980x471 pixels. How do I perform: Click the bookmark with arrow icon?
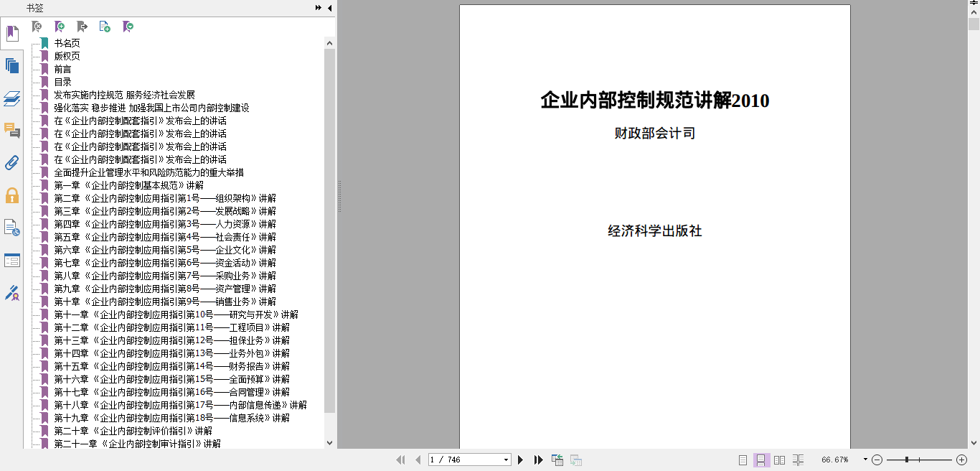click(x=82, y=27)
